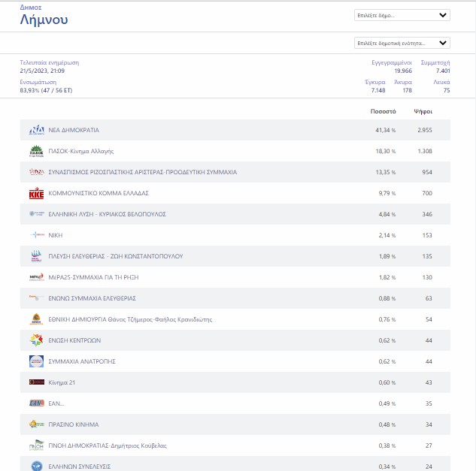
Task: Click the Εγγεγραμμένοι statistic label
Action: [x=390, y=62]
